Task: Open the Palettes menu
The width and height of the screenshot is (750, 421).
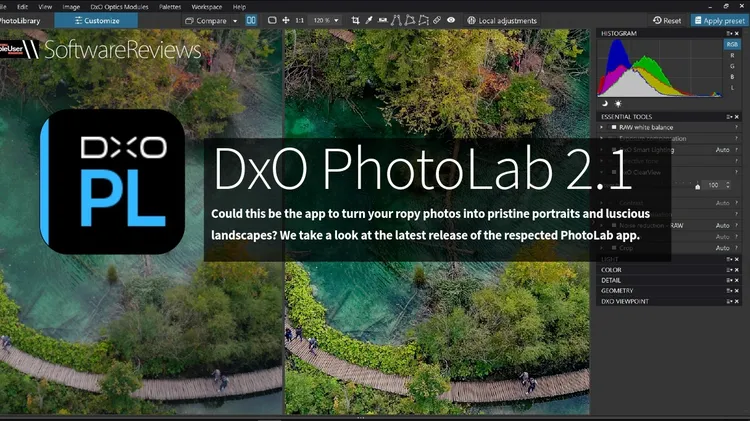Action: click(170, 7)
